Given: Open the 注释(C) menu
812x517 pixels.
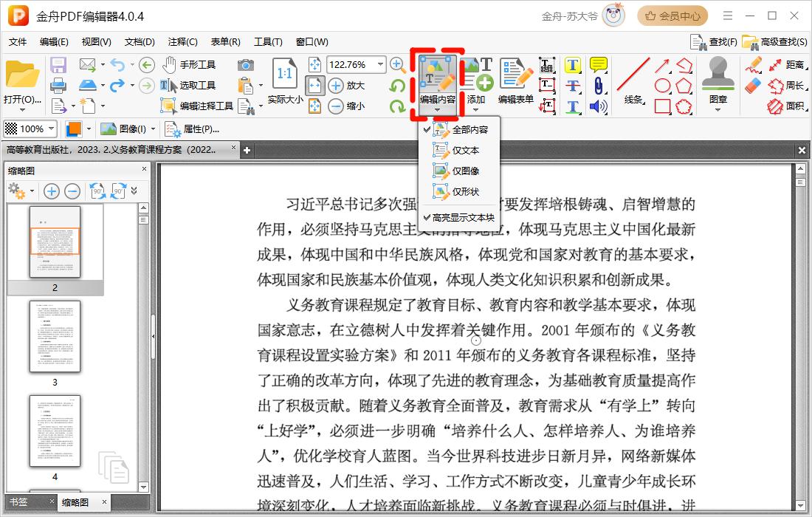Looking at the screenshot, I should [182, 42].
